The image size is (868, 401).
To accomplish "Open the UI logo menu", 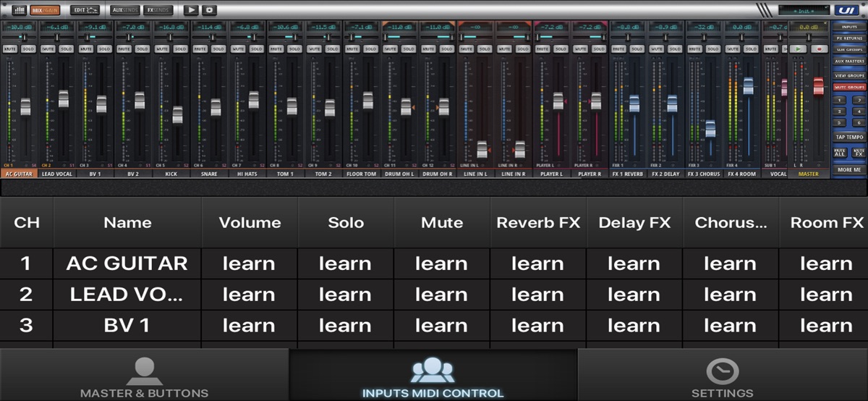I will pos(846,10).
